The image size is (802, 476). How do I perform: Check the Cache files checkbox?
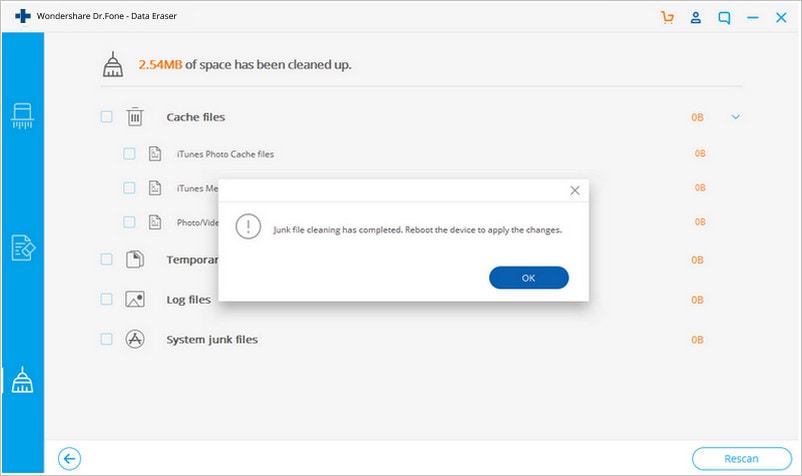click(106, 117)
